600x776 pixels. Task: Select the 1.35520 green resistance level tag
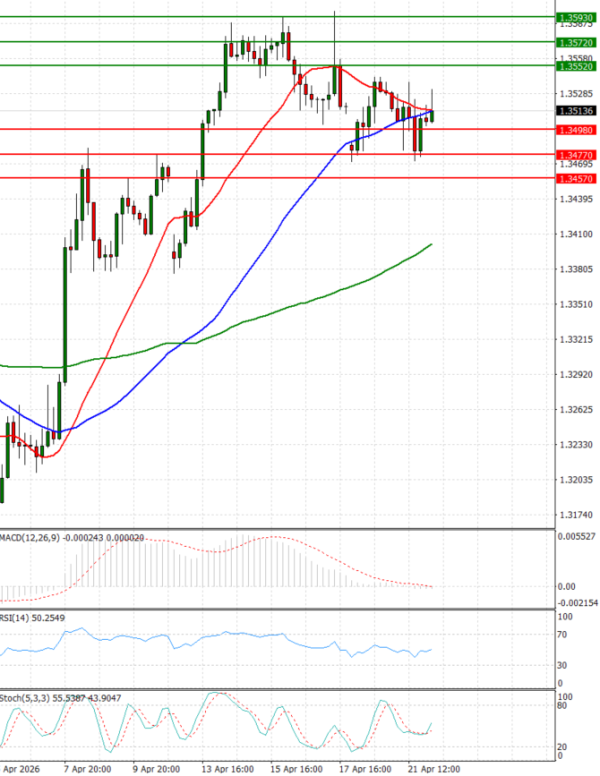point(575,66)
